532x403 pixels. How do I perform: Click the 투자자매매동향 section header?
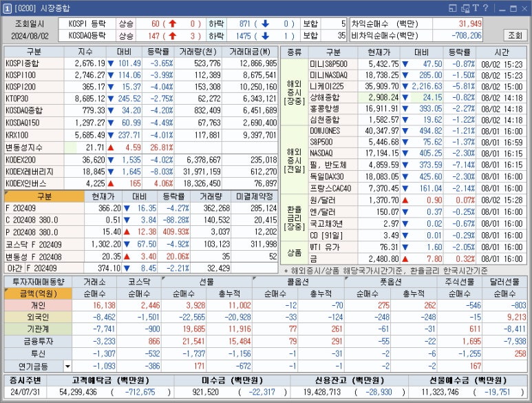pos(38,281)
